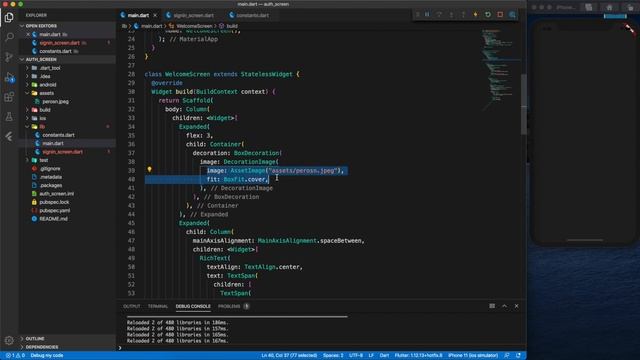Stop the debug session

point(500,15)
